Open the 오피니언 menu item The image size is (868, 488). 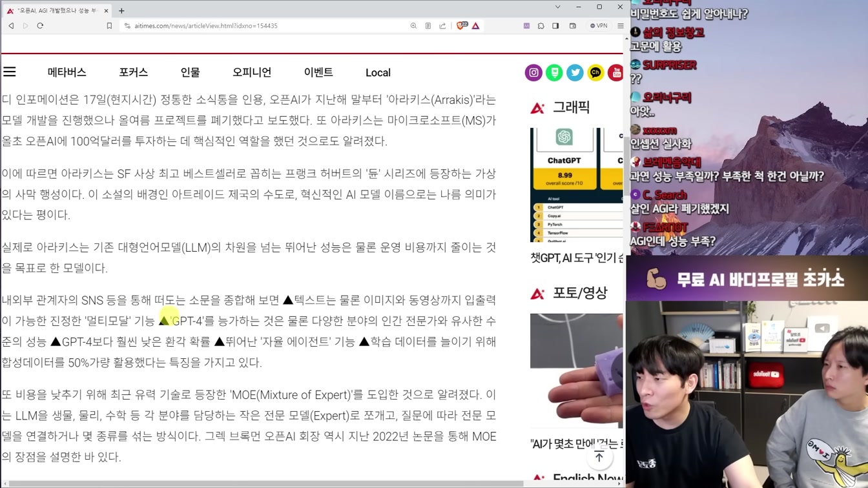252,72
